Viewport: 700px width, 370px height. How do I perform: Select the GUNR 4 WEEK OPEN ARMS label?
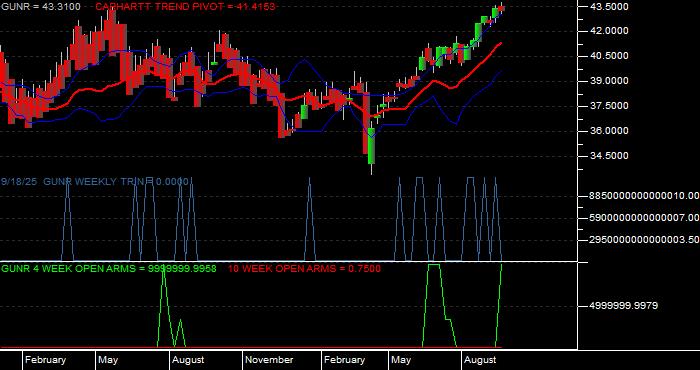point(109,268)
